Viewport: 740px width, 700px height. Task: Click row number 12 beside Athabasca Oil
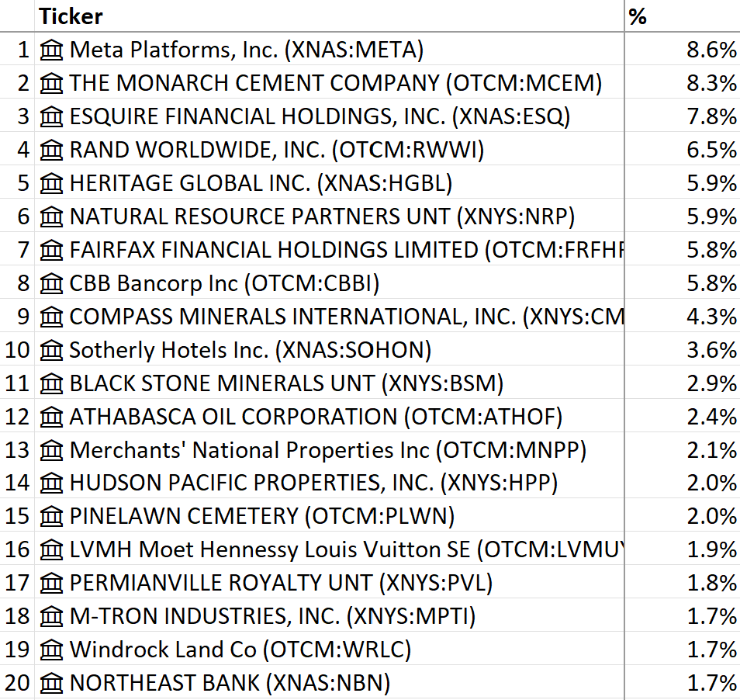pyautogui.click(x=18, y=416)
